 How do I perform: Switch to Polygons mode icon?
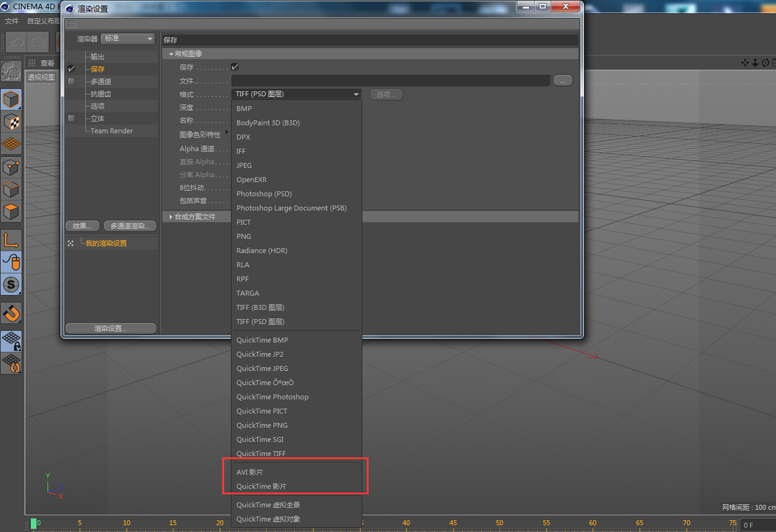click(x=11, y=212)
